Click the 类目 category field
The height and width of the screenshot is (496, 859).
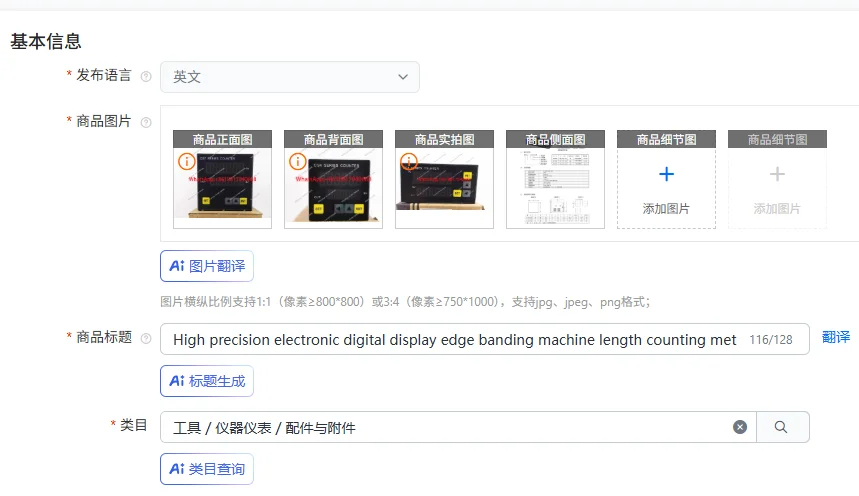(458, 427)
